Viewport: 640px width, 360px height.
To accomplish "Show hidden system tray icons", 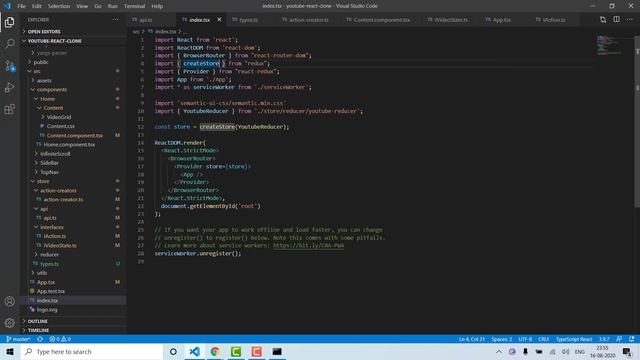I will [499, 351].
